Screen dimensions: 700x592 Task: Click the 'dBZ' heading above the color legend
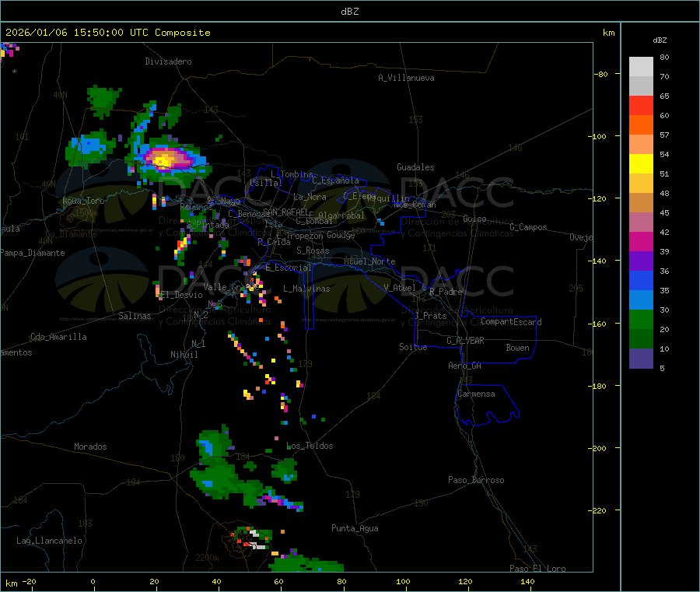pos(660,40)
